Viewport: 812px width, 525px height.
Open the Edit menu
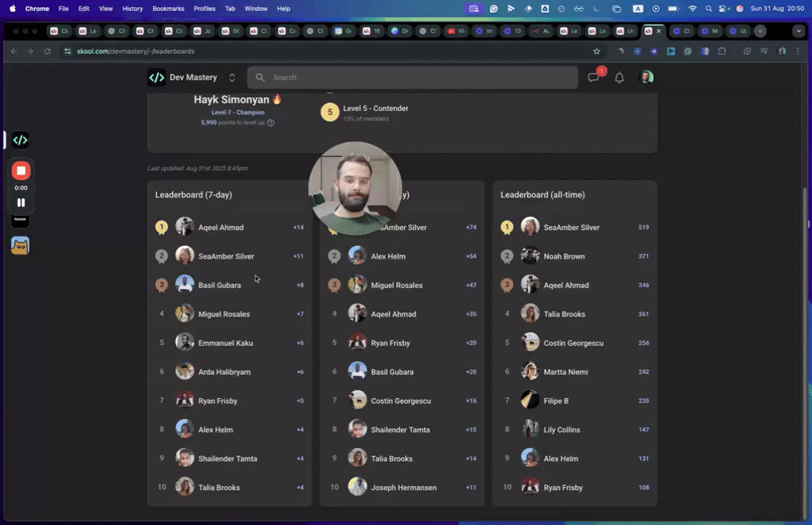[83, 9]
